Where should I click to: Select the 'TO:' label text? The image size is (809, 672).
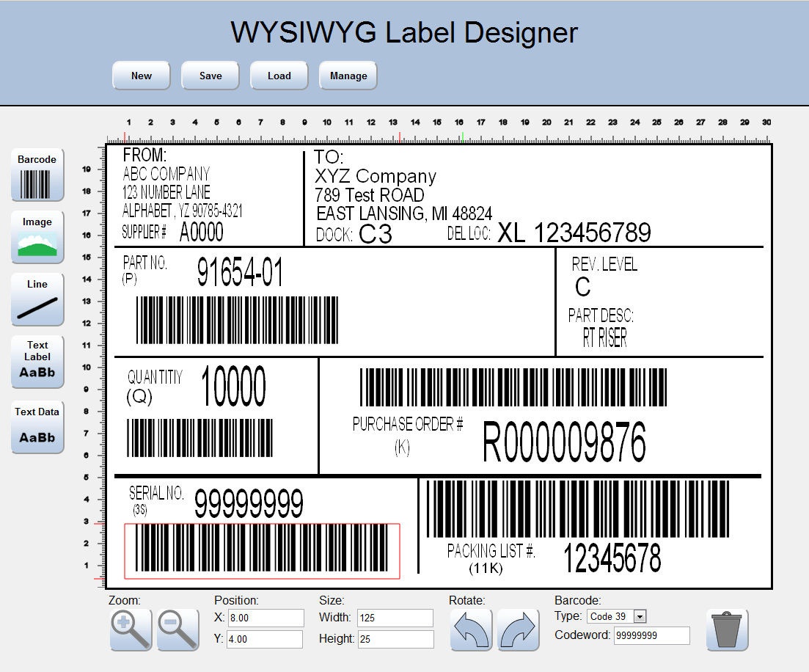(x=329, y=157)
